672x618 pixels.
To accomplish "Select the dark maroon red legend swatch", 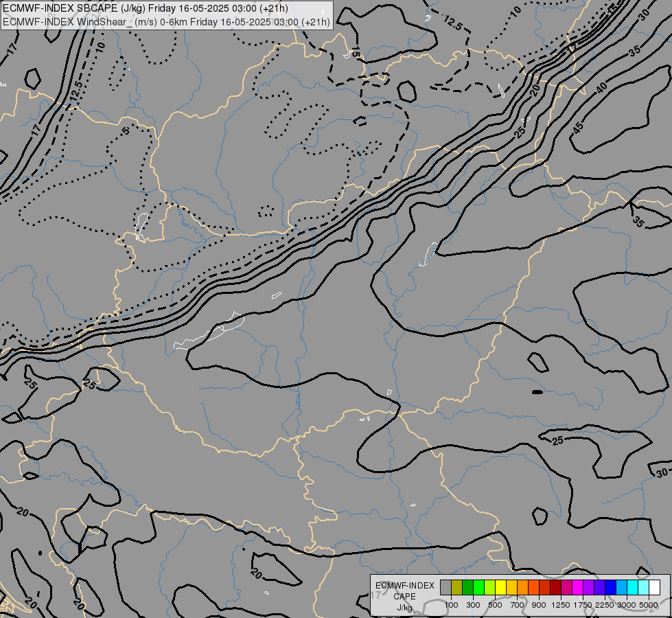I will point(555,588).
